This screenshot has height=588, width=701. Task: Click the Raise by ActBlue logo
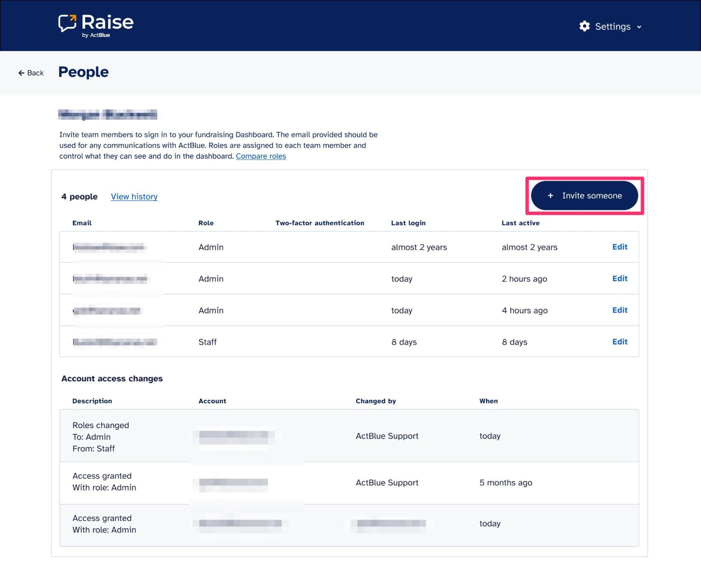coord(96,26)
